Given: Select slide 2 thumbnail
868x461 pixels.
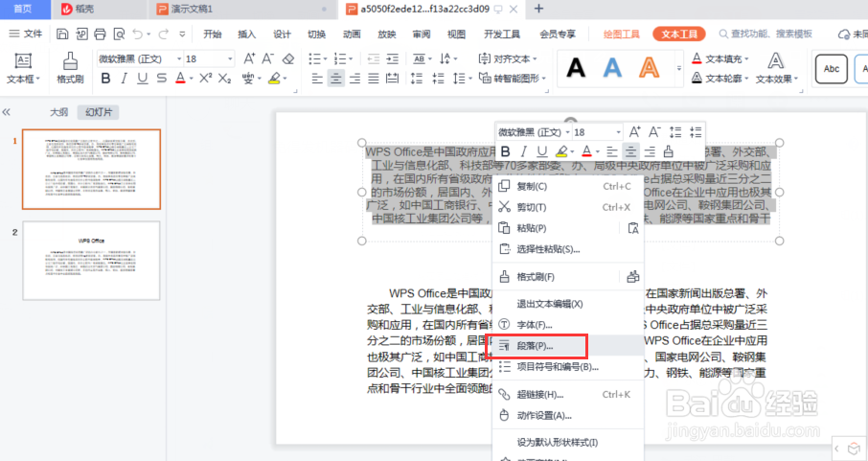Looking at the screenshot, I should (91, 261).
